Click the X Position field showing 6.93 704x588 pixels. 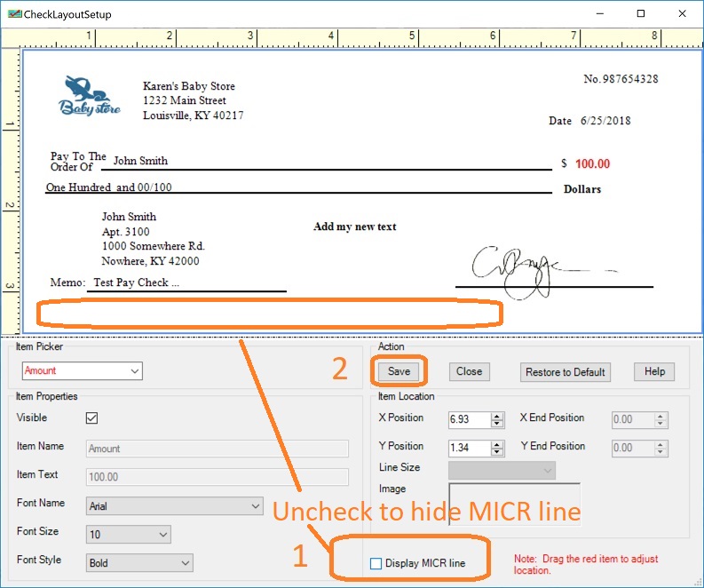469,419
